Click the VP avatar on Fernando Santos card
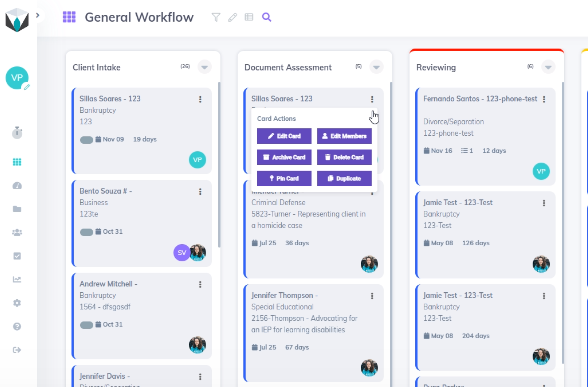This screenshot has width=588, height=387. pyautogui.click(x=541, y=171)
